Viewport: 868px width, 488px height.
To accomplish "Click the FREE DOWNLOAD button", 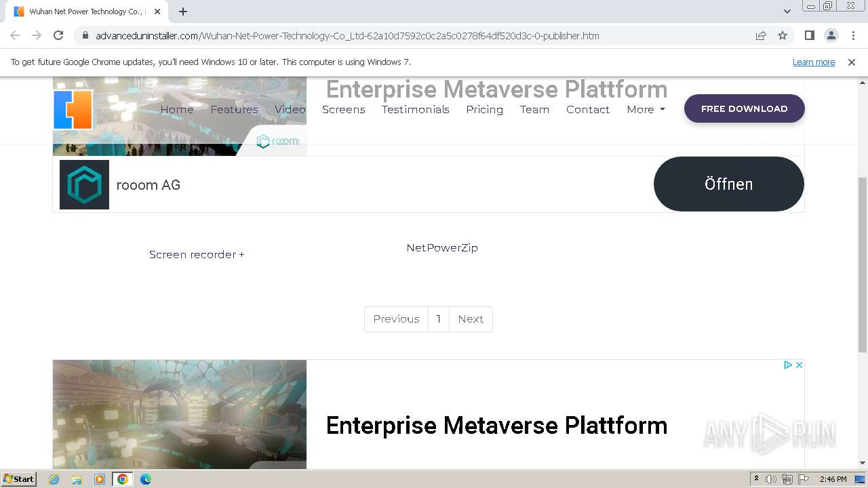I will [745, 108].
